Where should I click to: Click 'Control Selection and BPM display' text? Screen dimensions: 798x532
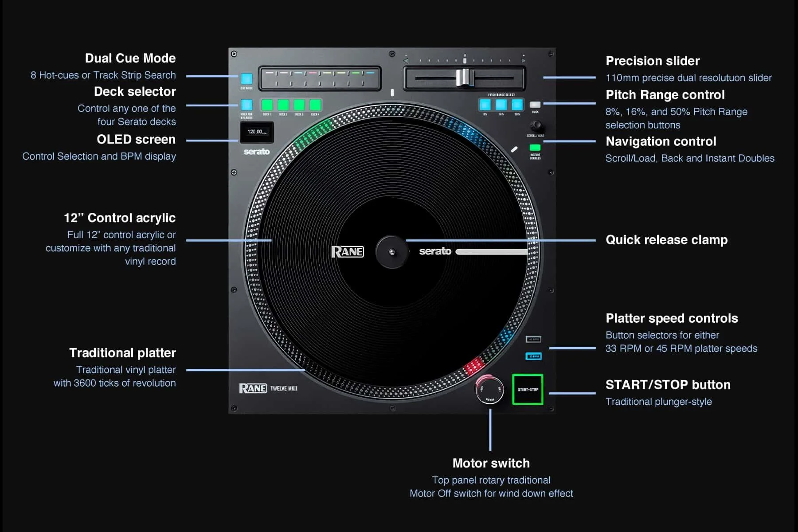[99, 156]
